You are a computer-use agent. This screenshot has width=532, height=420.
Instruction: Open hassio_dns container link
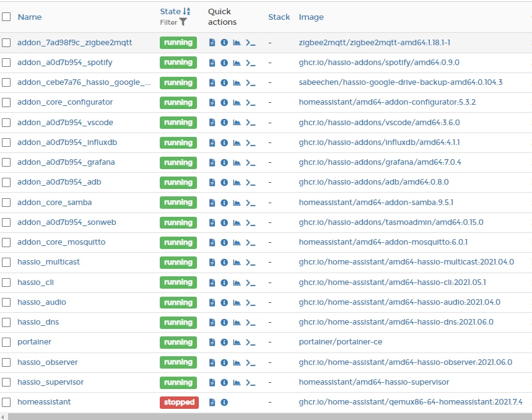pyautogui.click(x=38, y=322)
